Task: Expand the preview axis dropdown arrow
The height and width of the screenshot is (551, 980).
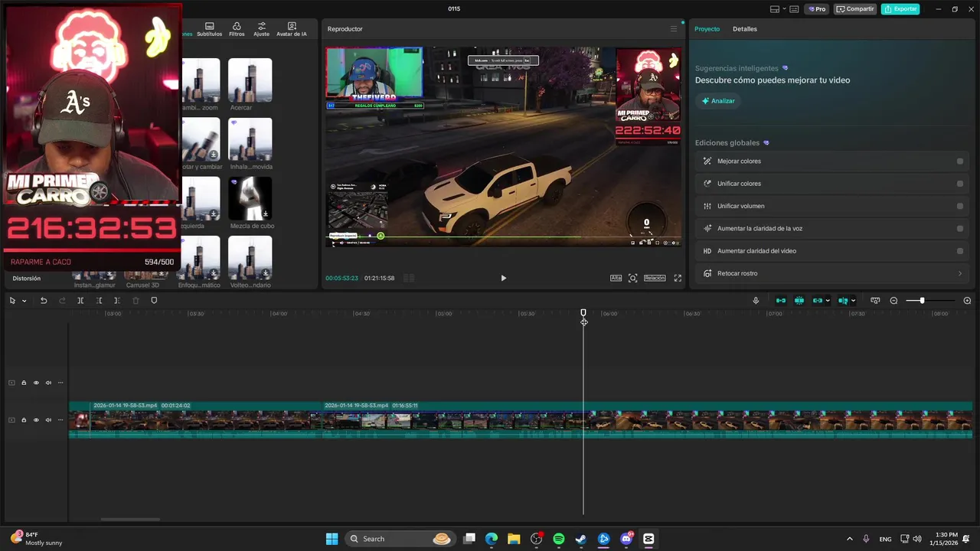Action: click(853, 301)
